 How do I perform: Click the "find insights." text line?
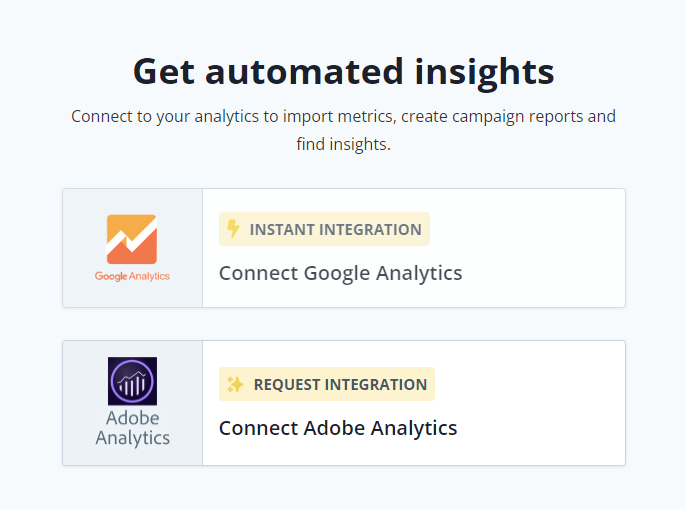(343, 144)
